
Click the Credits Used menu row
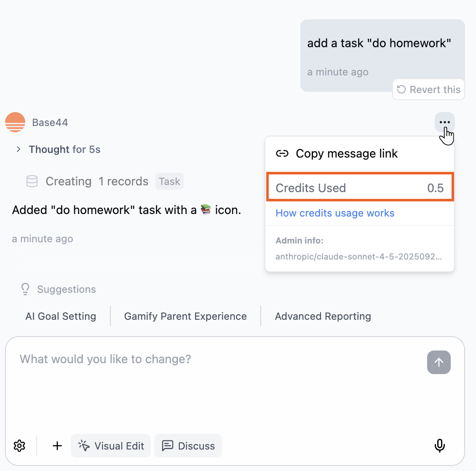(x=360, y=187)
